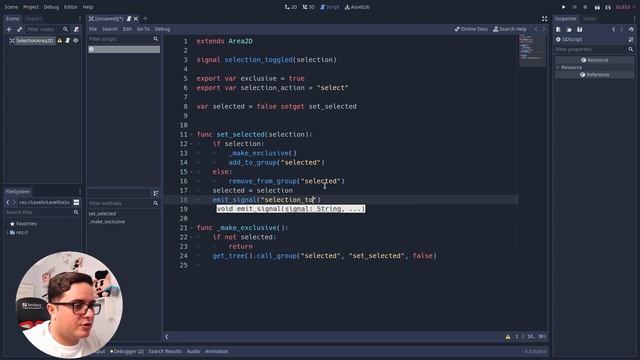Stop the running scene
The image size is (640, 360).
[x=585, y=7]
